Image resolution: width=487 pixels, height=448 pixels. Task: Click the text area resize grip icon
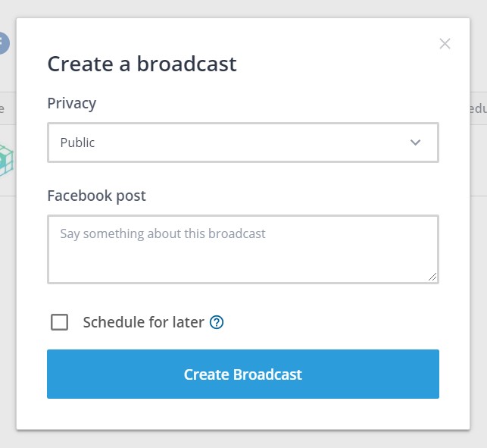432,277
